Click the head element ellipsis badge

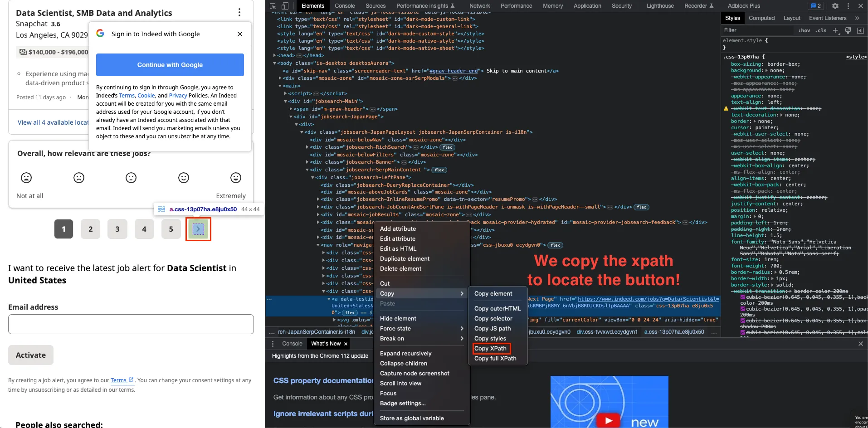click(x=299, y=56)
